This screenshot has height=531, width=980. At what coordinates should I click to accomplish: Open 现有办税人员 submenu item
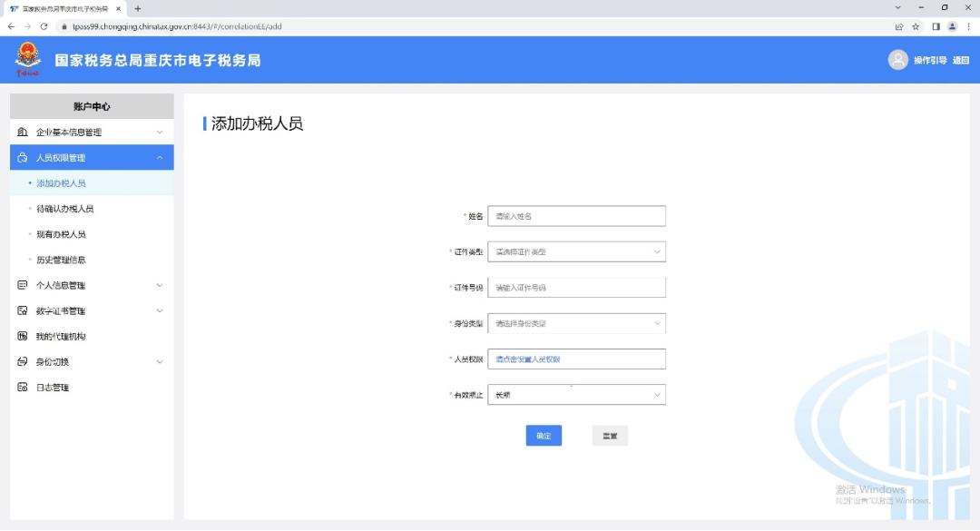(x=61, y=234)
